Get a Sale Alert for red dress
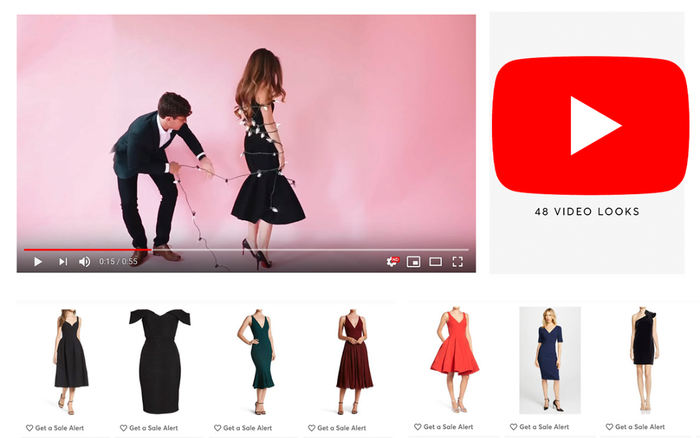This screenshot has height=438, width=700. point(443,427)
